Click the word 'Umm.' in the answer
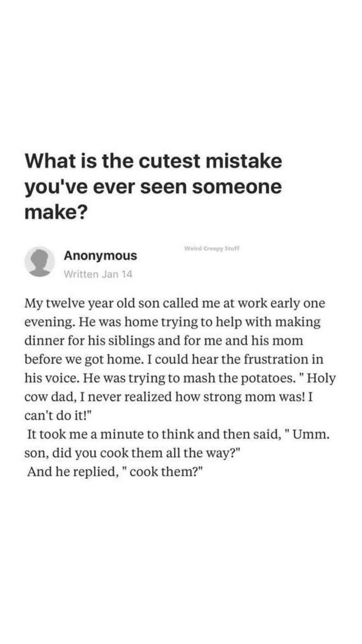 pos(311,435)
